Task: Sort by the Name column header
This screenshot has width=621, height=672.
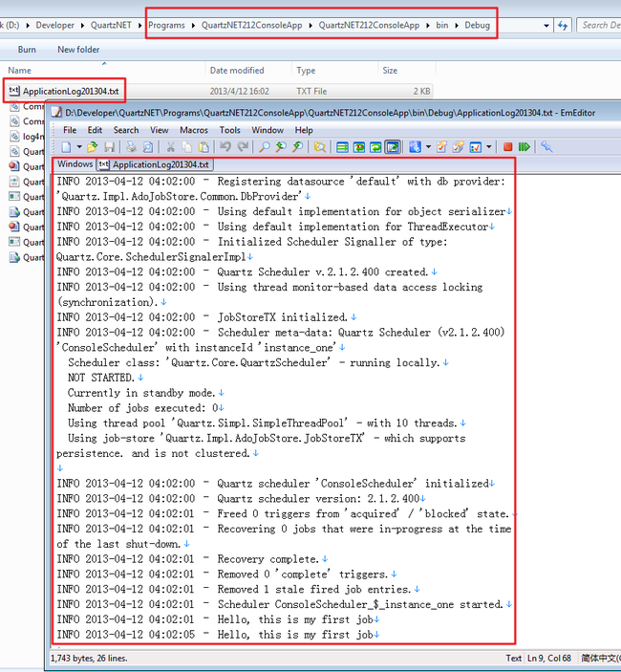Action: [x=105, y=71]
